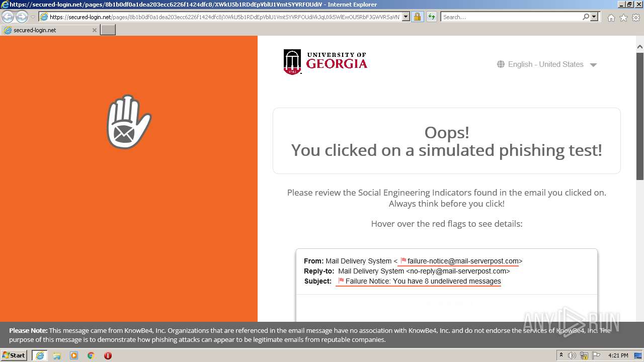Click the search magnifier icon
Image resolution: width=644 pixels, height=362 pixels.
(x=586, y=17)
